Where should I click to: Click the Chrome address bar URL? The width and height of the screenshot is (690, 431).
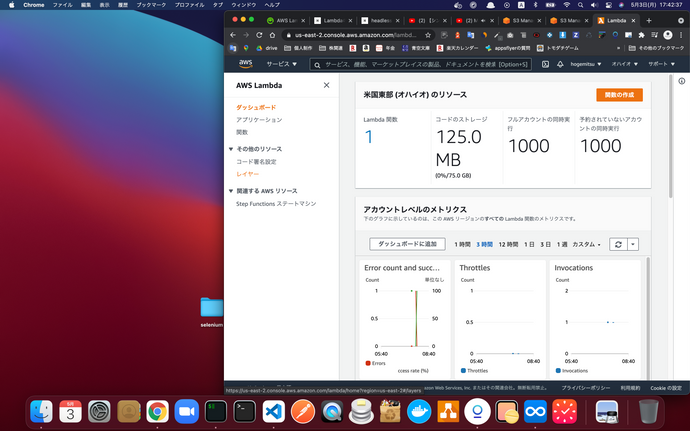(356, 35)
